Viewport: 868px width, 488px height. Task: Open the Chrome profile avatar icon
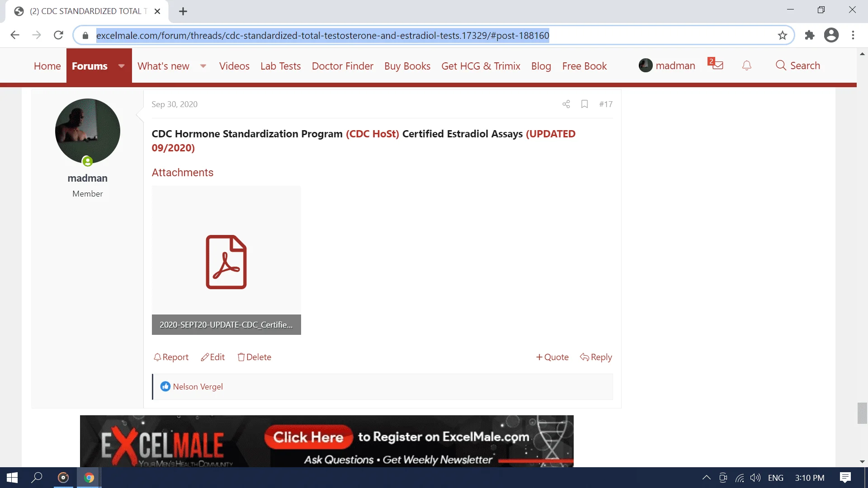(831, 35)
